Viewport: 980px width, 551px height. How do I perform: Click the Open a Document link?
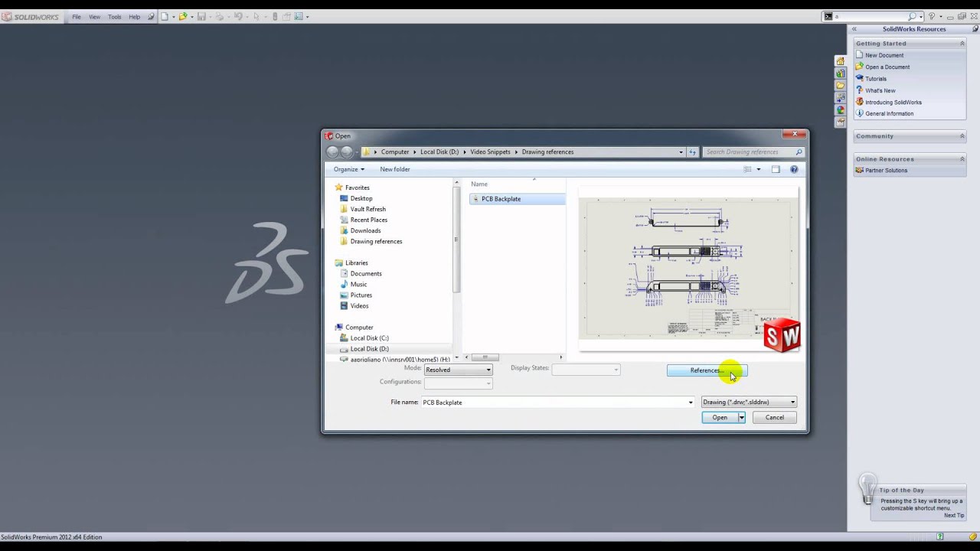887,67
